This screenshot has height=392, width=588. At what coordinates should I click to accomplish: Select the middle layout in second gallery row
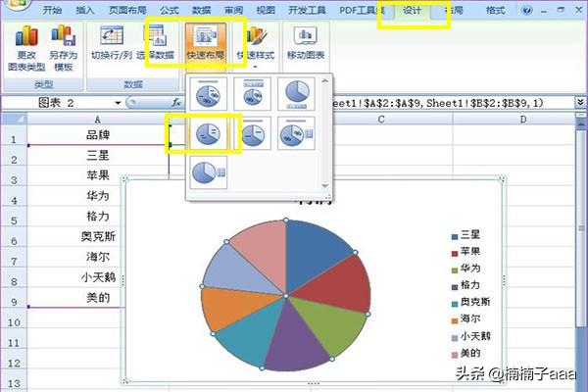pyautogui.click(x=253, y=133)
